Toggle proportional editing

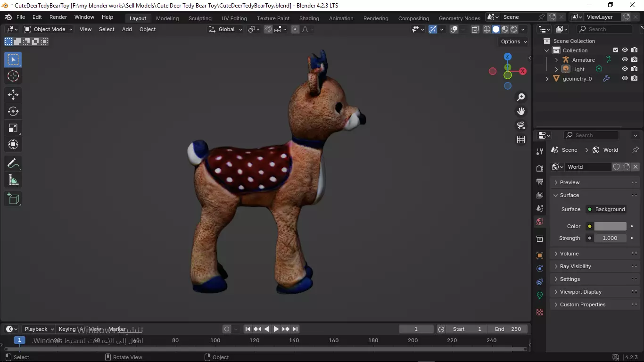coord(295,29)
